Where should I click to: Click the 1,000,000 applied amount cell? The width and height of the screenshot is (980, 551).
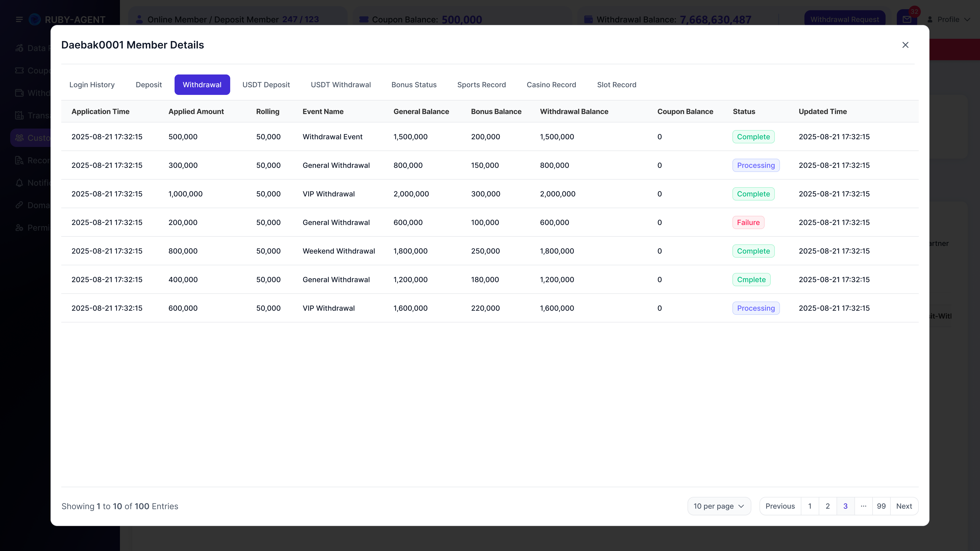tap(185, 194)
